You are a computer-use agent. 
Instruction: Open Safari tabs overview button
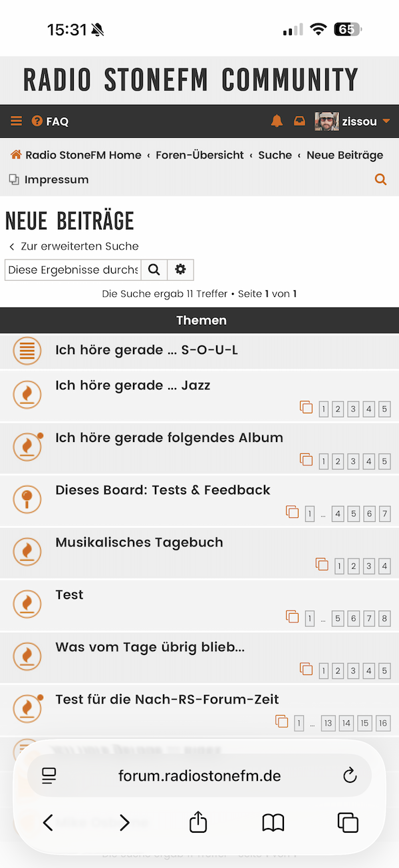pos(348,823)
